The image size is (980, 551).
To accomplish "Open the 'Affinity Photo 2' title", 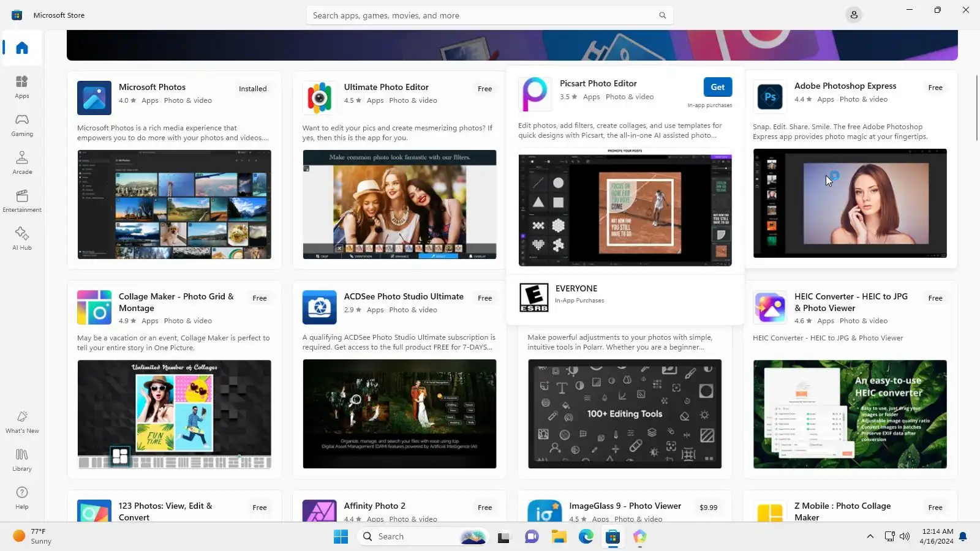I will point(375,506).
